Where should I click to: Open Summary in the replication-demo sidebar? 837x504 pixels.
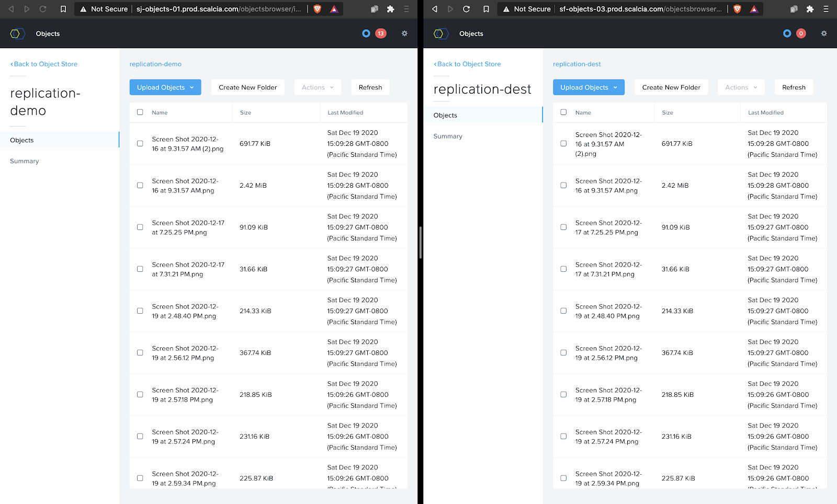[x=25, y=161]
